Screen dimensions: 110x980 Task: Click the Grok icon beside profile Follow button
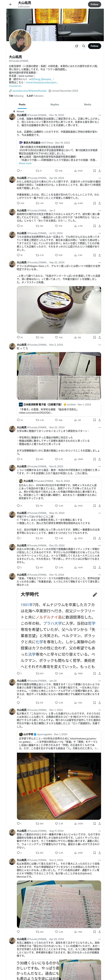point(77,46)
